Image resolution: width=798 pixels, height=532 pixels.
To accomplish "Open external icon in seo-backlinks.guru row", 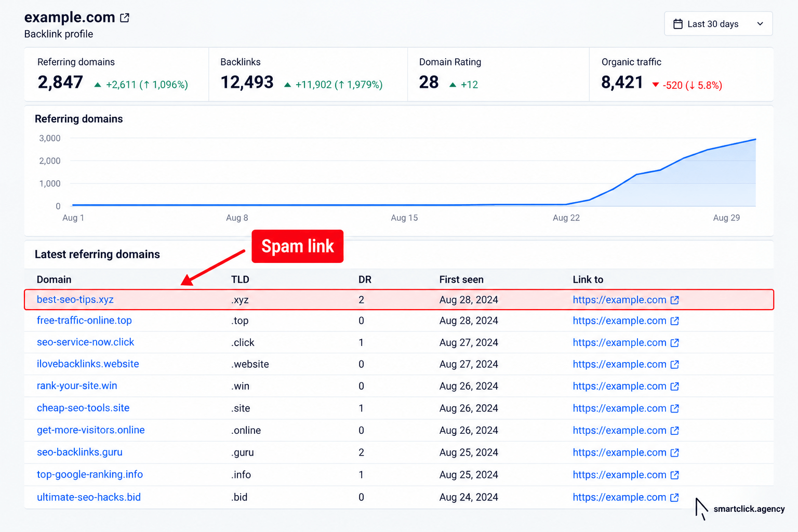I will coord(675,453).
